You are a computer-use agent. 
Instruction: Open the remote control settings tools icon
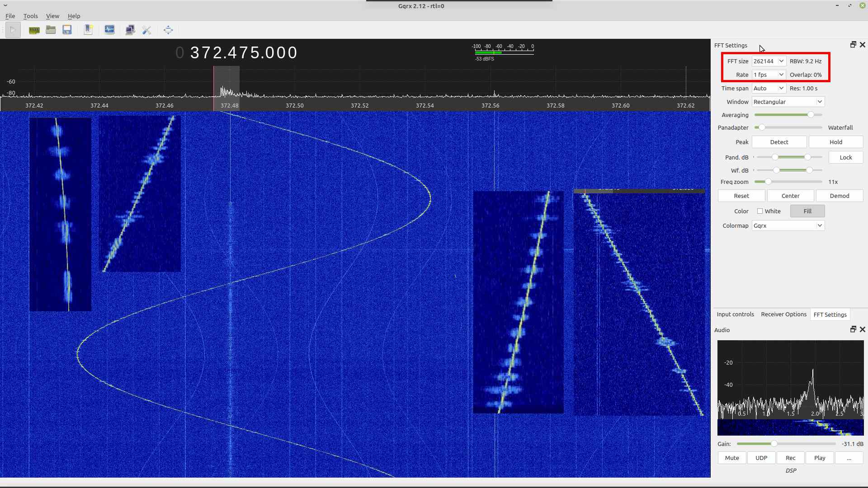[146, 30]
